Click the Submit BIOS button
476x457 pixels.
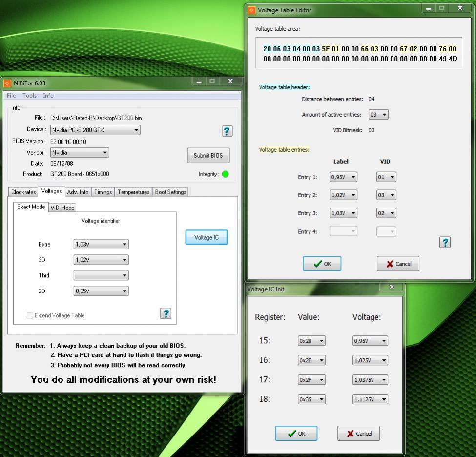(208, 155)
